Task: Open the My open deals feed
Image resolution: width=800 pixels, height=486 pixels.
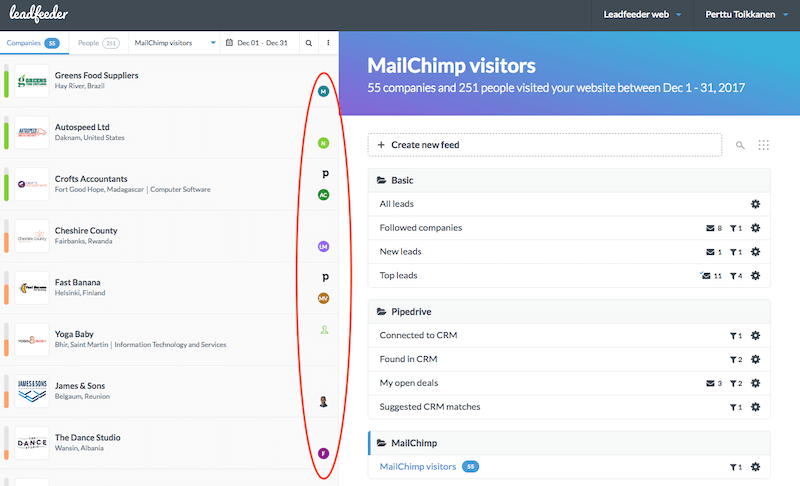Action: [409, 383]
